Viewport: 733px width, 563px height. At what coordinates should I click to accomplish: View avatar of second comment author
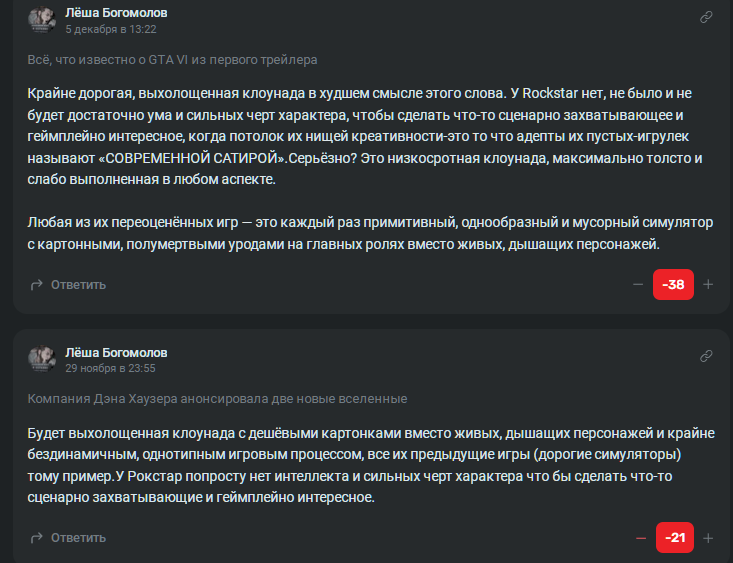click(x=42, y=359)
